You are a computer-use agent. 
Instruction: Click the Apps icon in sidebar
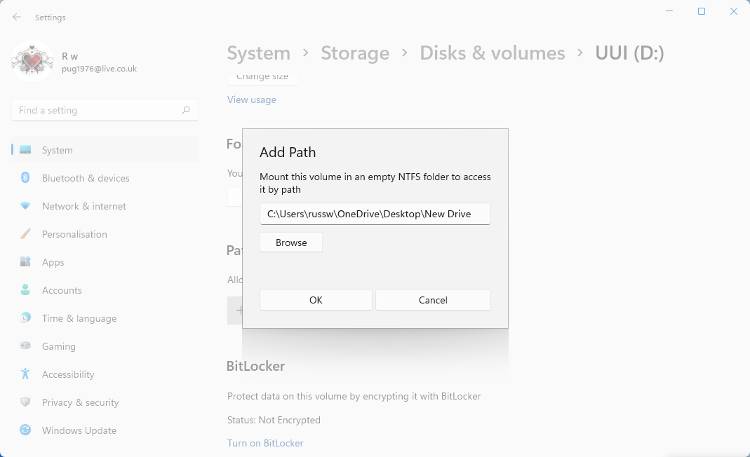[x=25, y=262]
